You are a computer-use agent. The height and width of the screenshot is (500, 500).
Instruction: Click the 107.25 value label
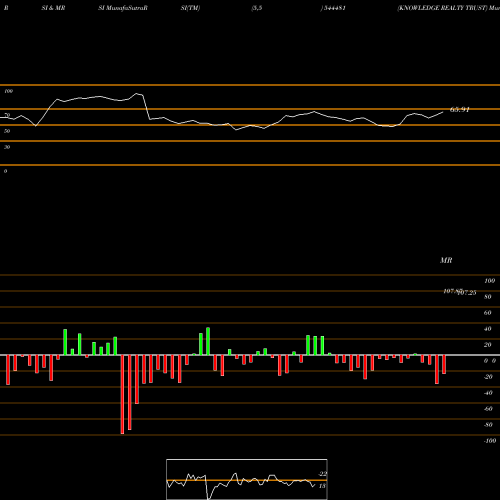pos(467,293)
